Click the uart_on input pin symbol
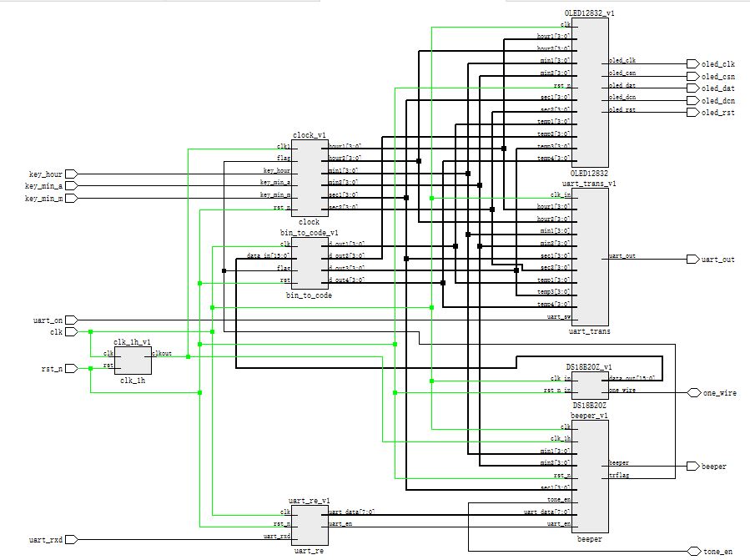750x560 pixels. click(71, 320)
